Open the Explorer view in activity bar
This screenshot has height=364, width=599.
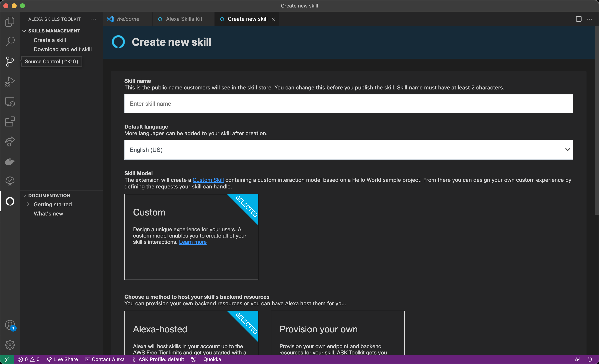point(10,21)
